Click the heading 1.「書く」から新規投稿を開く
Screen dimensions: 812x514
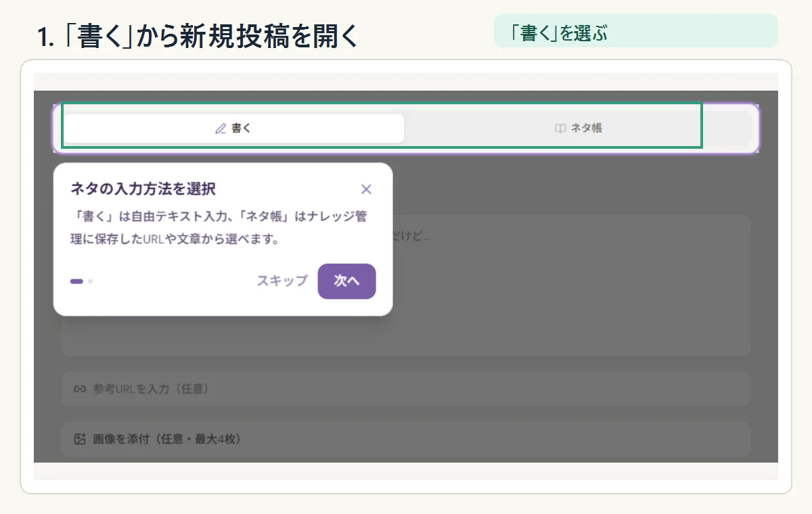[x=198, y=37]
